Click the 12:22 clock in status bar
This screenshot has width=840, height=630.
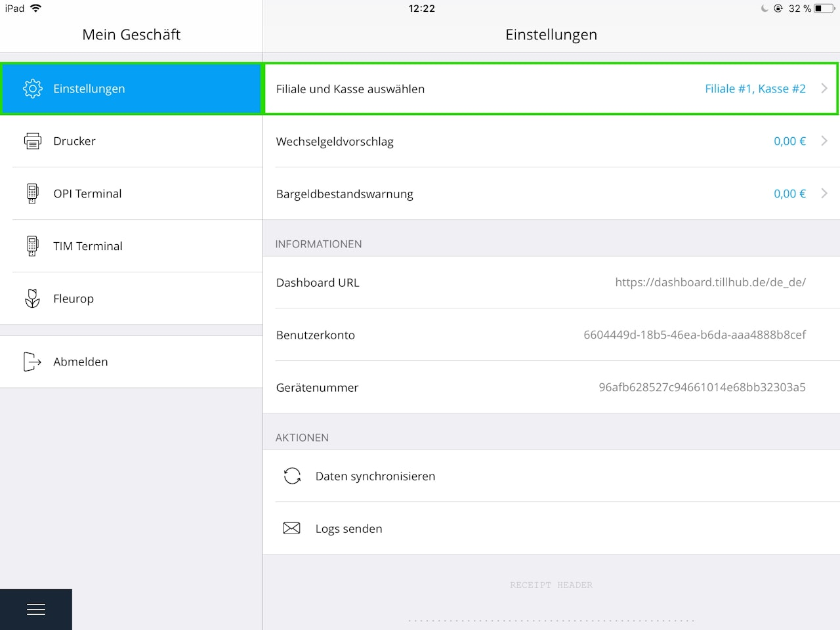pyautogui.click(x=421, y=9)
